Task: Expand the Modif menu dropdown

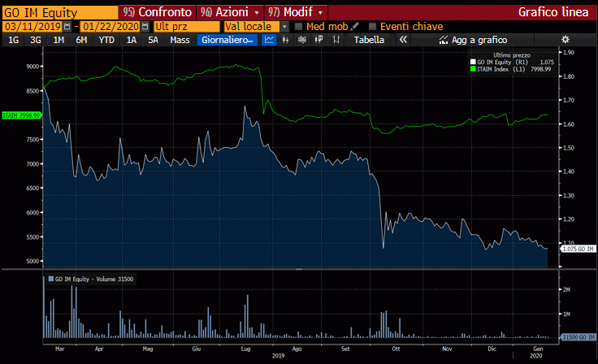Action: click(320, 12)
